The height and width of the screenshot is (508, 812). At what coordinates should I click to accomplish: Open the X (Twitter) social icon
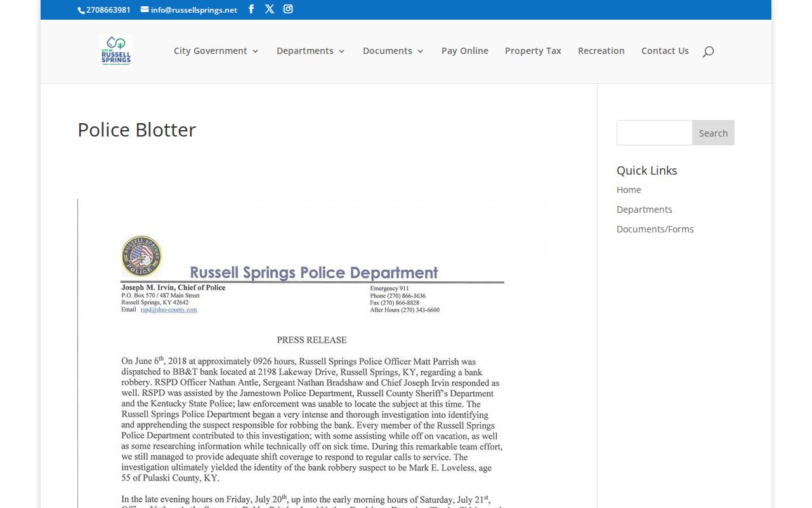pos(270,9)
